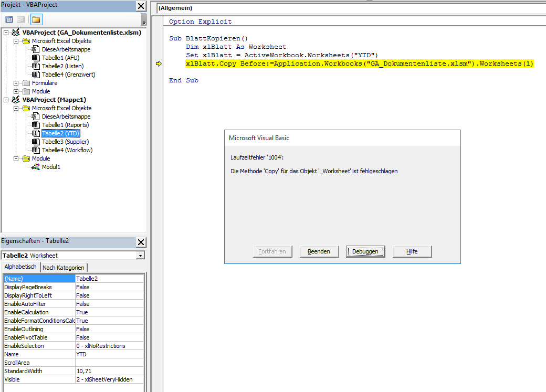546x392 pixels.
Task: Click the yellow execution arrow in code margin
Action: click(158, 64)
